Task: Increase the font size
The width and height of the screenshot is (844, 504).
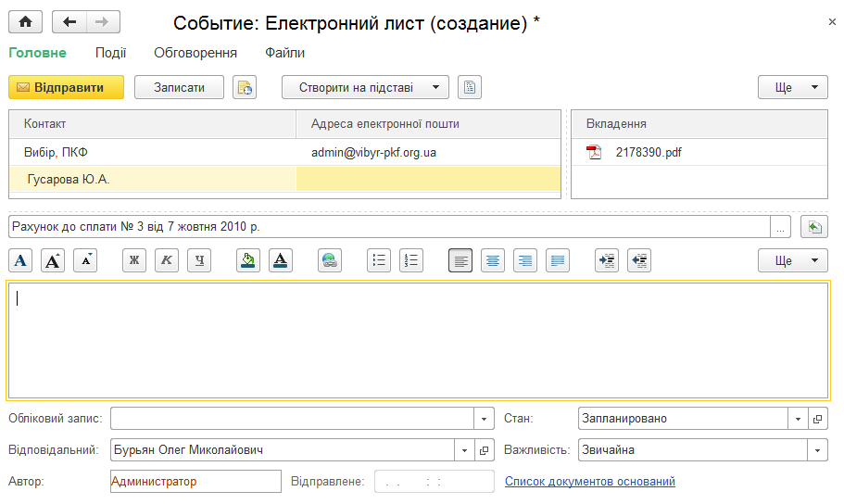Action: 53,260
